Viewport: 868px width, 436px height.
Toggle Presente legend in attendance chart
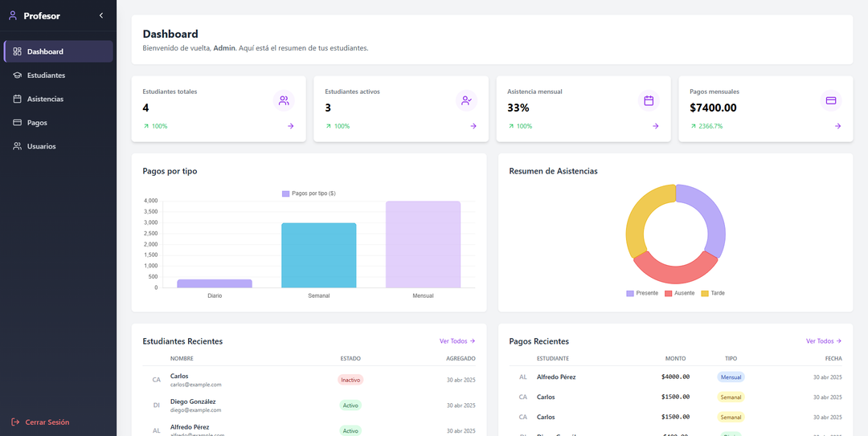coord(642,293)
